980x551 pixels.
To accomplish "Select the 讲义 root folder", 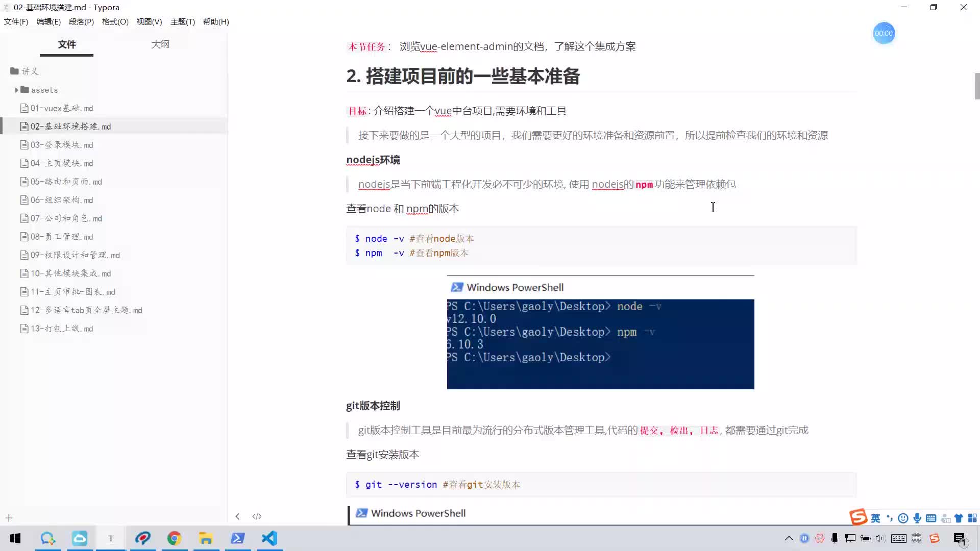I will click(x=24, y=71).
